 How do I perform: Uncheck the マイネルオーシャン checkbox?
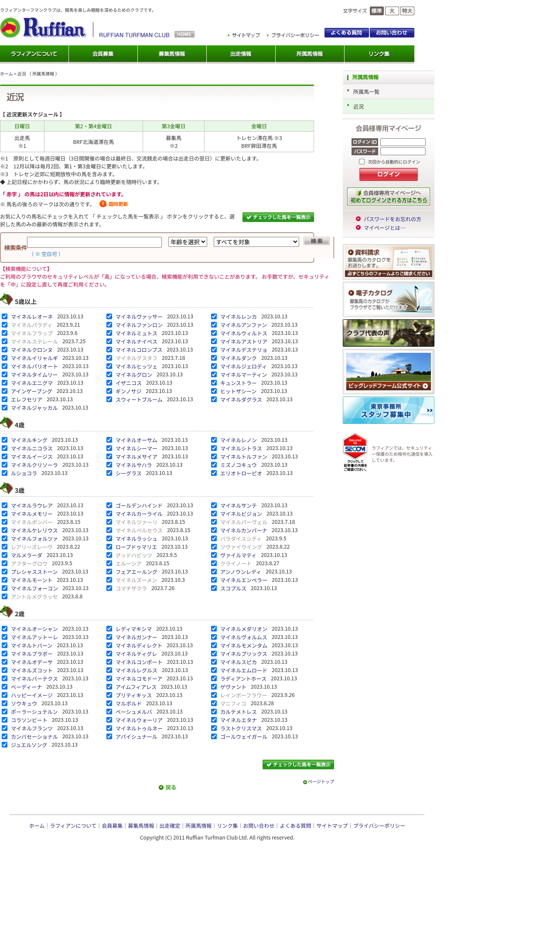tap(5, 629)
